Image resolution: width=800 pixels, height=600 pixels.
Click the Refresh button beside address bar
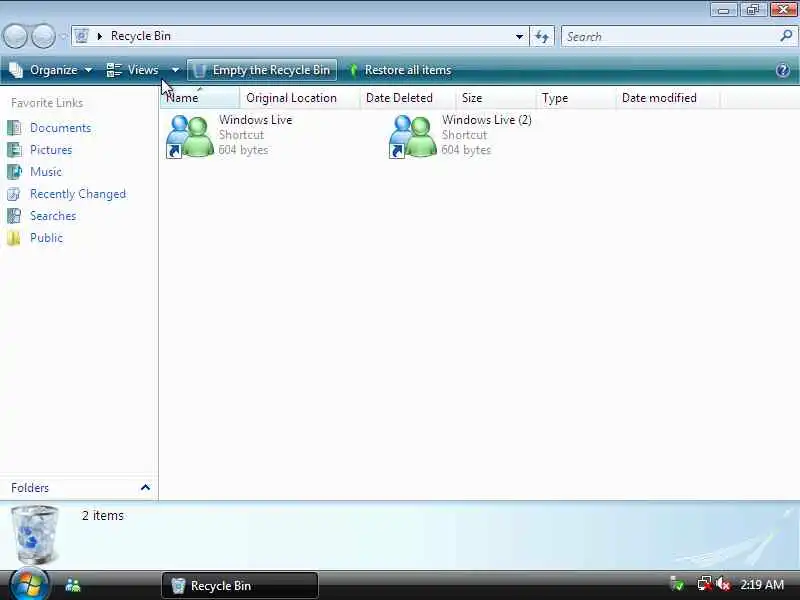coord(541,36)
